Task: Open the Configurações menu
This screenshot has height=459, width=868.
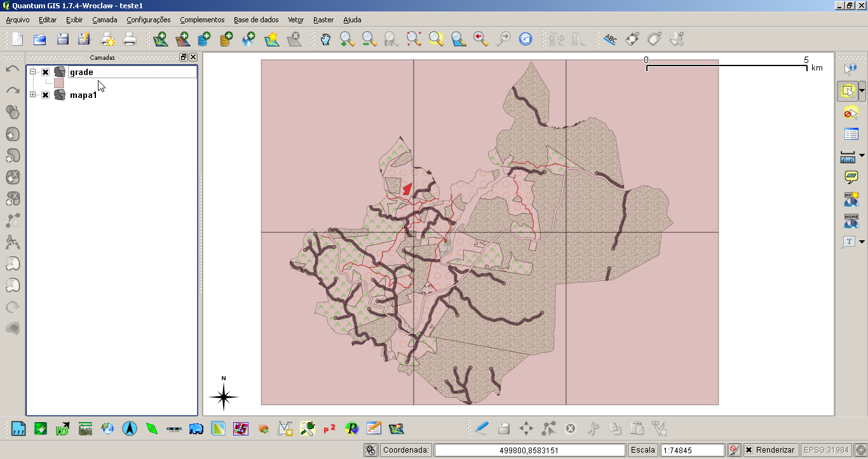Action: click(x=149, y=20)
